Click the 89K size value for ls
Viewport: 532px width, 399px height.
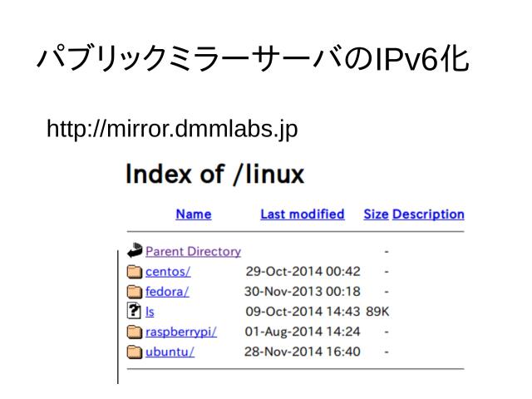379,312
